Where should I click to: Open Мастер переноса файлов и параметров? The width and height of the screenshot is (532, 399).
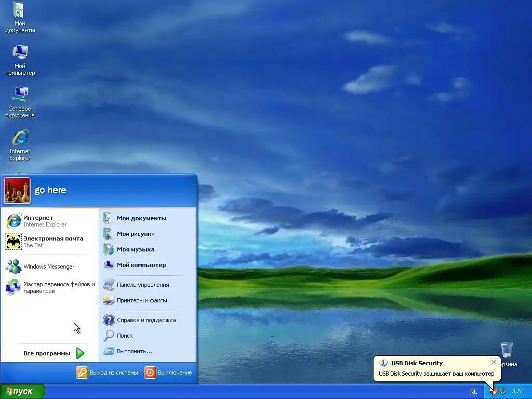[x=50, y=287]
